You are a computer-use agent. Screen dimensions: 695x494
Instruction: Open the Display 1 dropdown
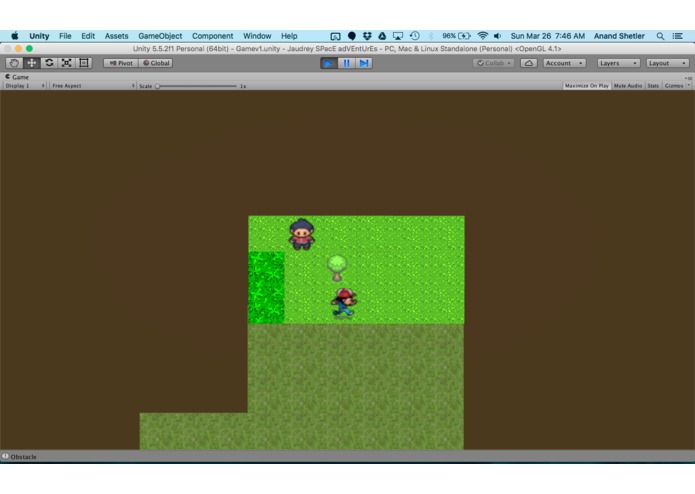coord(24,86)
